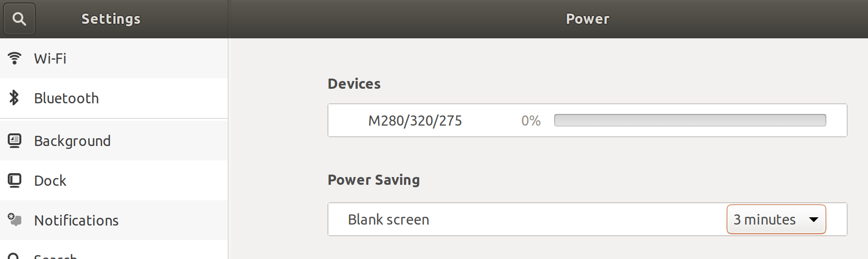The image size is (868, 259).
Task: Click the Wi-Fi signal icon
Action: (15, 58)
